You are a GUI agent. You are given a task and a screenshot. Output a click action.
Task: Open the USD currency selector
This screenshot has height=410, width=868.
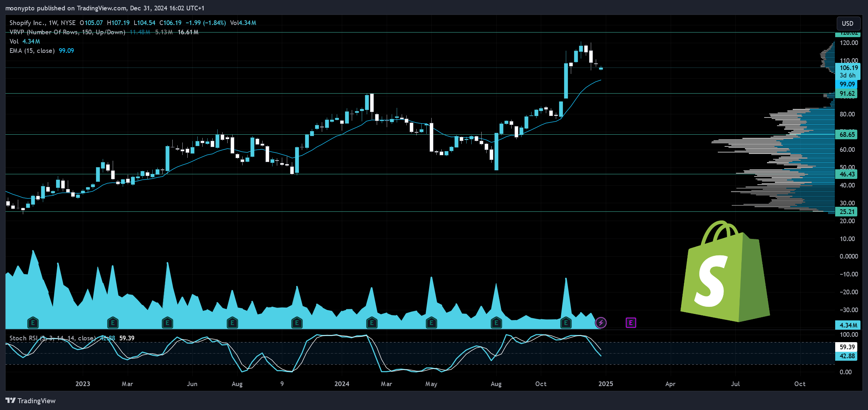pyautogui.click(x=848, y=24)
